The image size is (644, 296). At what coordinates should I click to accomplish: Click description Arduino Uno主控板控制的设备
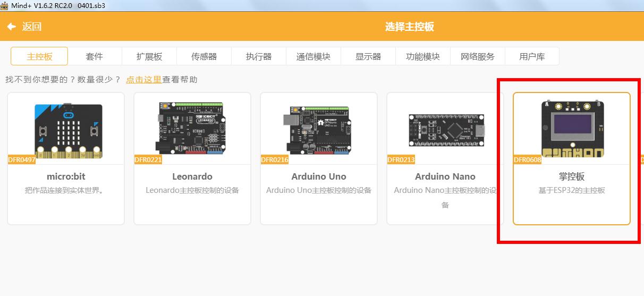click(x=319, y=190)
